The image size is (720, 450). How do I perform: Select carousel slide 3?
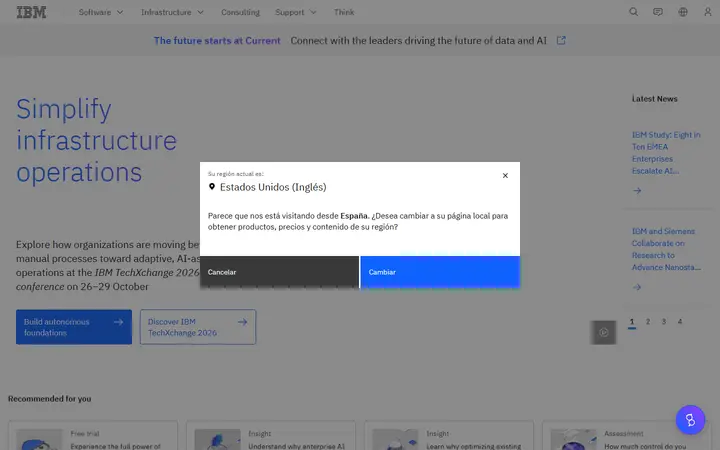coord(664,322)
